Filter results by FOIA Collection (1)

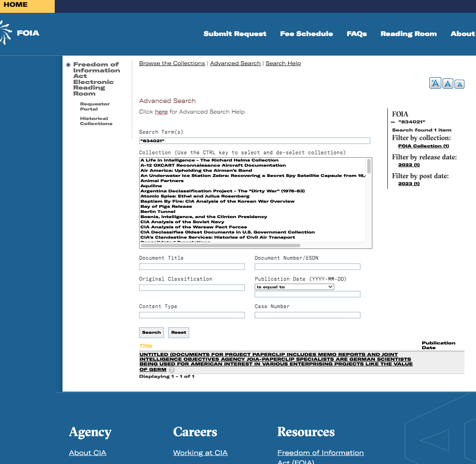[423, 146]
